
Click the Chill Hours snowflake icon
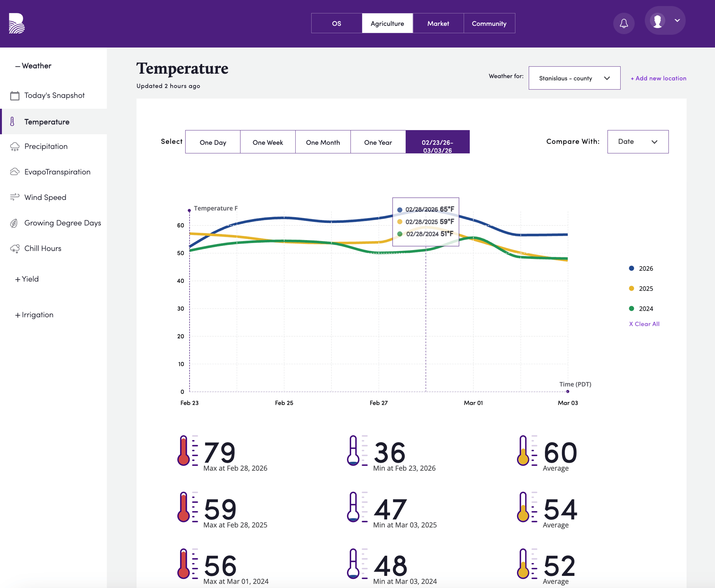click(x=15, y=249)
